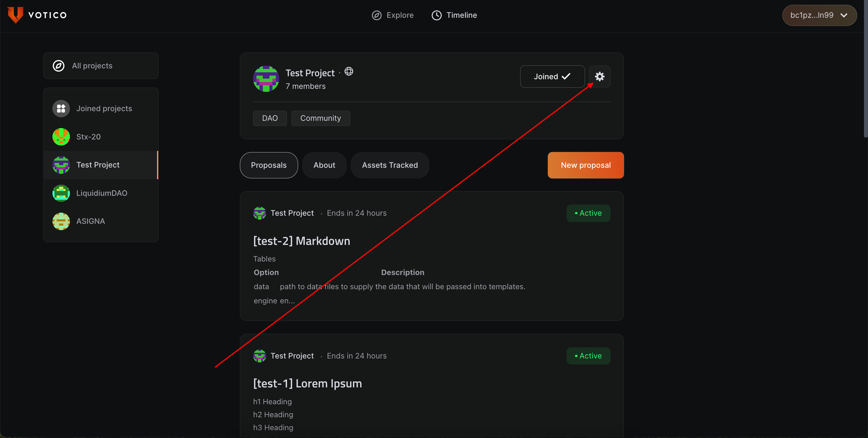
Task: Open the Assets Tracked tab
Action: pyautogui.click(x=389, y=165)
